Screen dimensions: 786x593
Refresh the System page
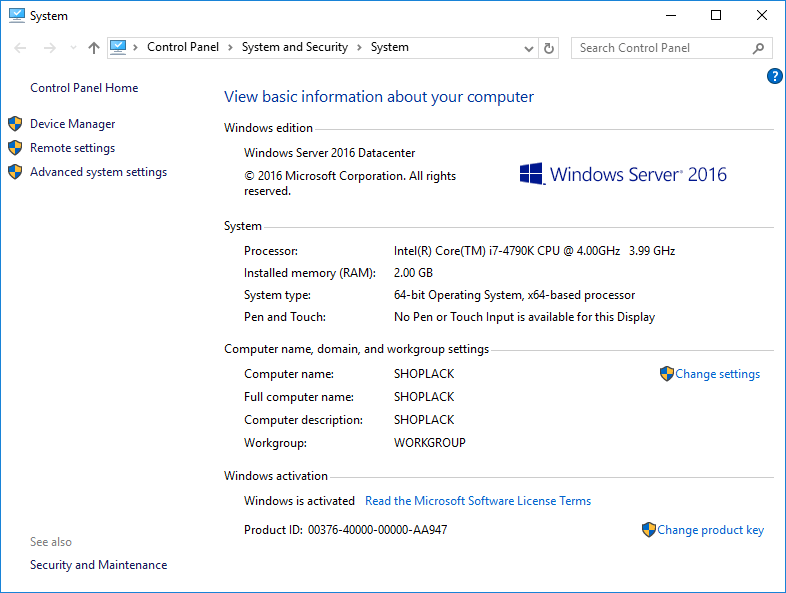click(549, 49)
